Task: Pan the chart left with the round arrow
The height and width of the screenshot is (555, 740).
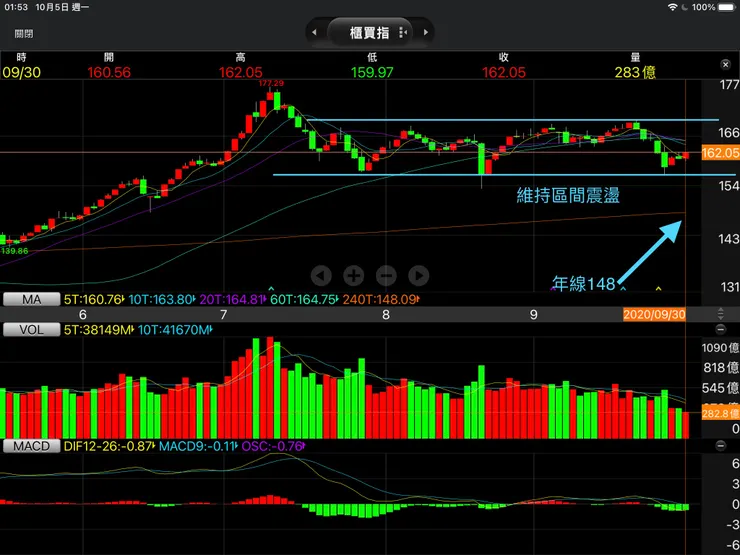Action: 321,275
